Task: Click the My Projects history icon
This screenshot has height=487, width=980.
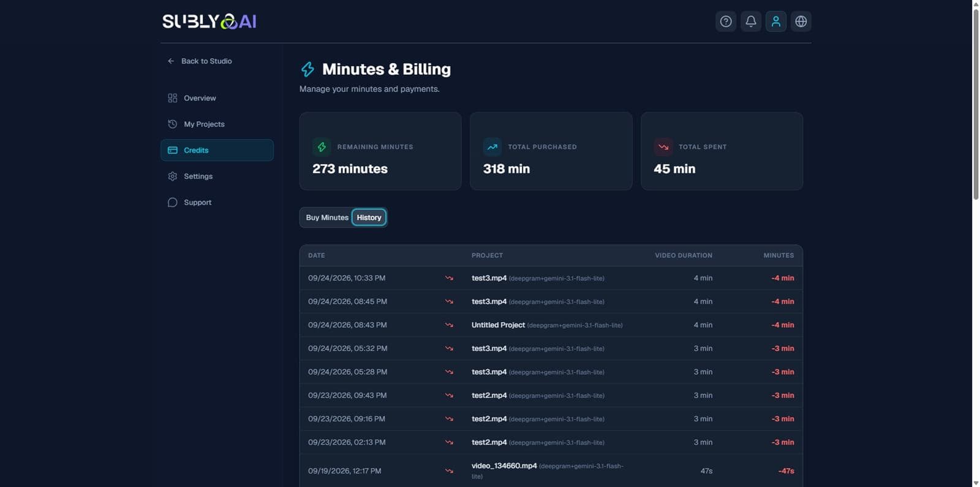Action: pos(173,124)
